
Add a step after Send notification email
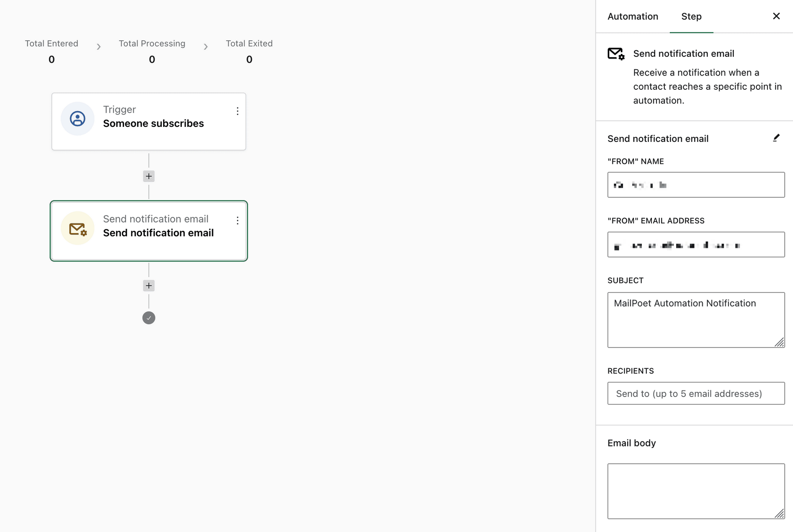(x=149, y=286)
